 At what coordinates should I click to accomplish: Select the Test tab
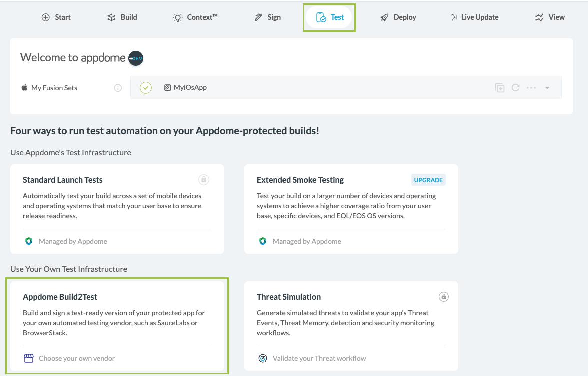click(330, 17)
